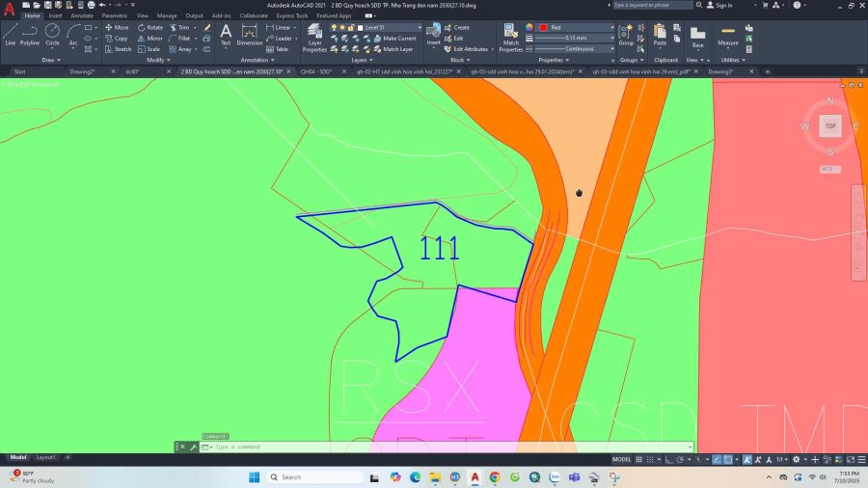Open the Continuous linetype dropdown
The width and height of the screenshot is (868, 488).
577,48
